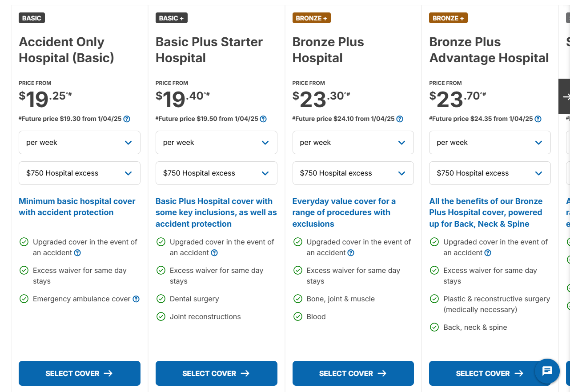Expand per week dropdown for Accident Only Hospital
The height and width of the screenshot is (392, 570).
(x=80, y=142)
